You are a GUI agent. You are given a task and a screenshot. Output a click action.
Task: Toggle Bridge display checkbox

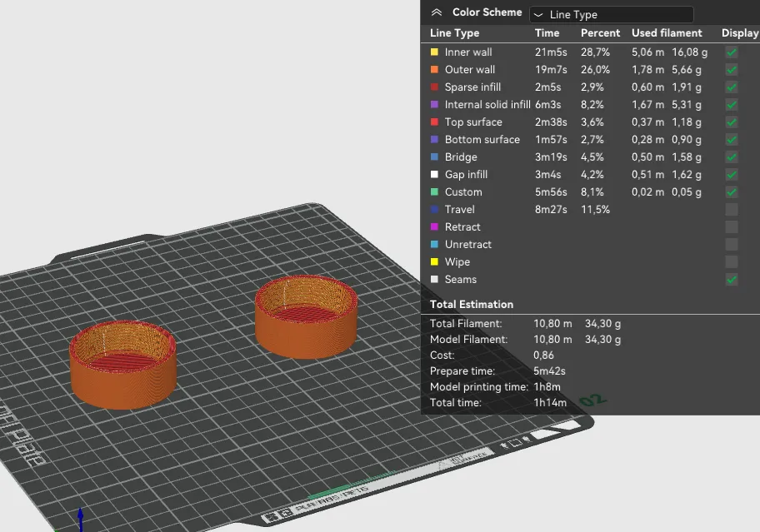pyautogui.click(x=732, y=157)
